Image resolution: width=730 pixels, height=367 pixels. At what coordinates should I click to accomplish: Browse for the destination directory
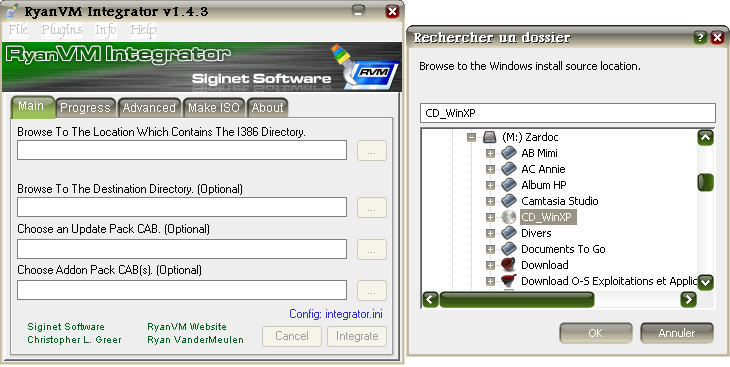[x=372, y=207]
